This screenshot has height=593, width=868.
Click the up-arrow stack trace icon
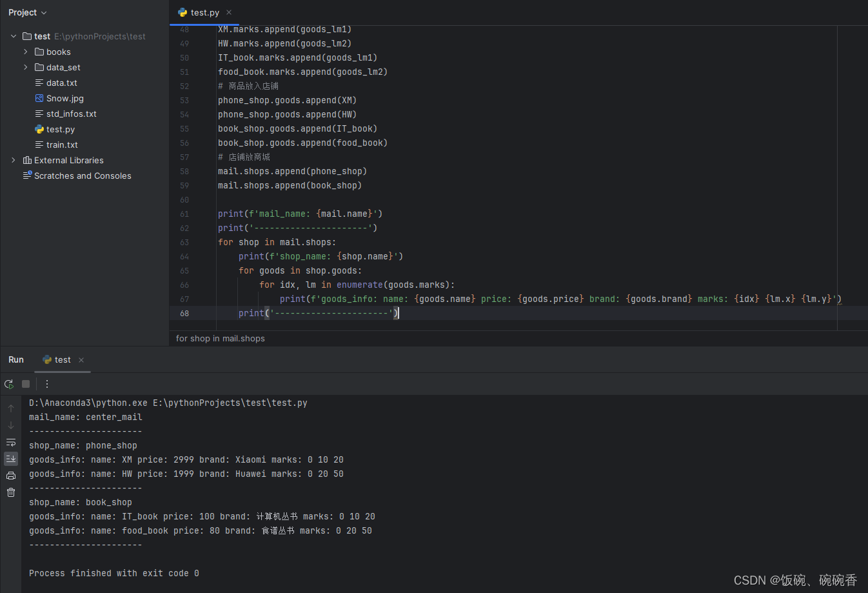(x=11, y=408)
